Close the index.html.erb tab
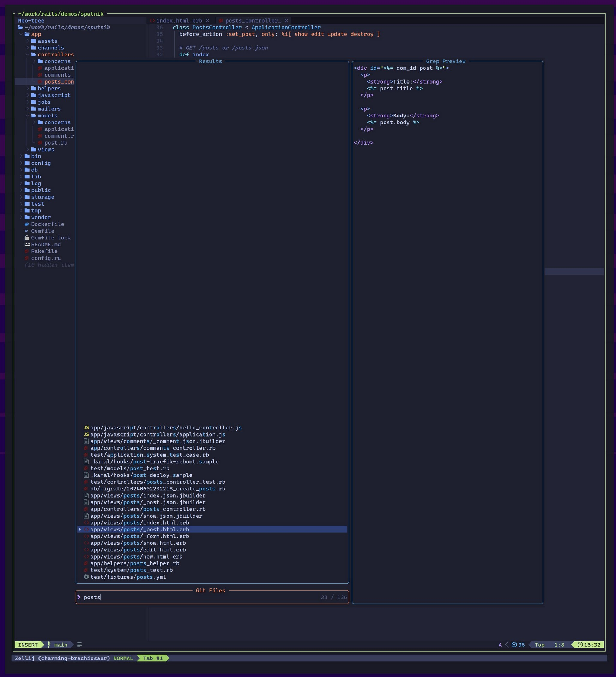Image resolution: width=616 pixels, height=677 pixels. (207, 21)
